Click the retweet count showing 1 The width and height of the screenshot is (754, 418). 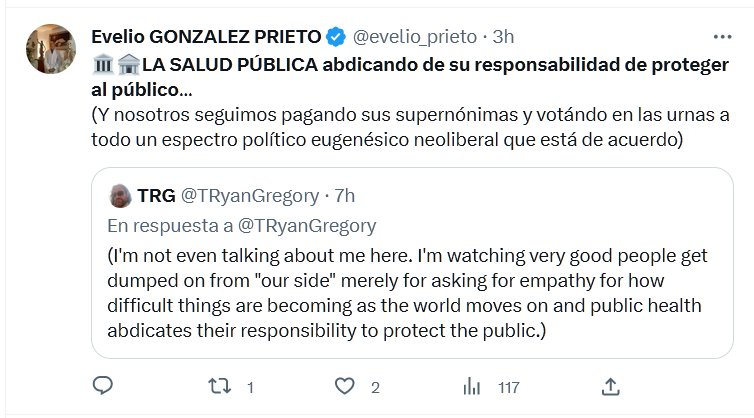tap(250, 386)
